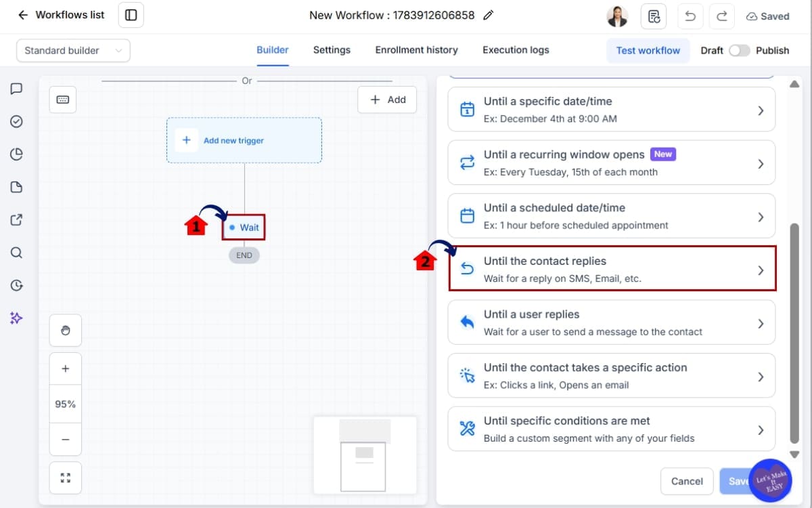Click the 95% zoom level

pyautogui.click(x=66, y=404)
